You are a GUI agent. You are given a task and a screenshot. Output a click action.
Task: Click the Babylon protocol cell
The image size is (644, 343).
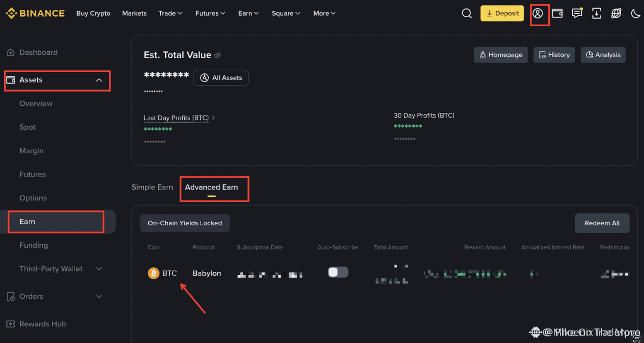(x=207, y=273)
